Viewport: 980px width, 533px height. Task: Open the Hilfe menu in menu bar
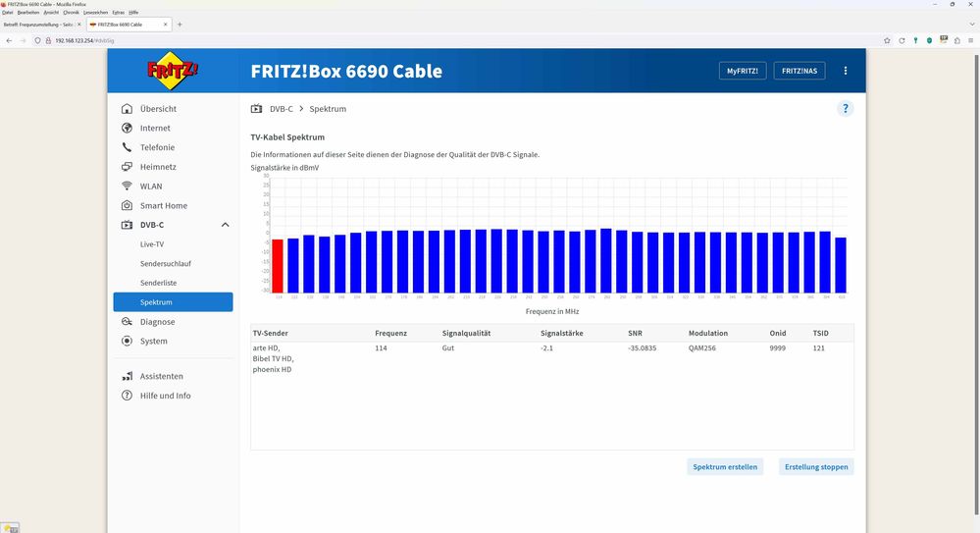tap(133, 13)
